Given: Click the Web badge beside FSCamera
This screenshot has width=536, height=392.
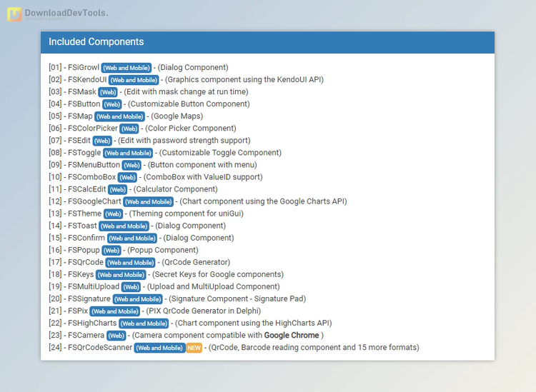Looking at the screenshot, I should (x=116, y=336).
